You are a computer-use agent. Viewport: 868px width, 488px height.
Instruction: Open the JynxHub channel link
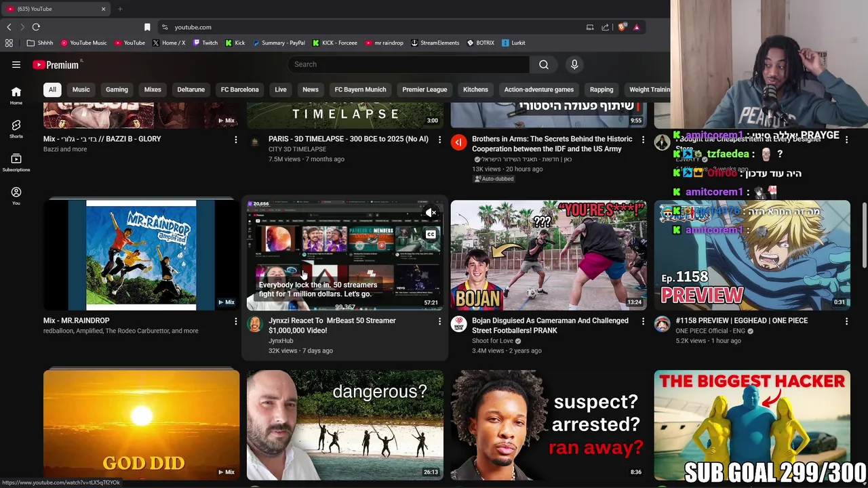click(281, 341)
